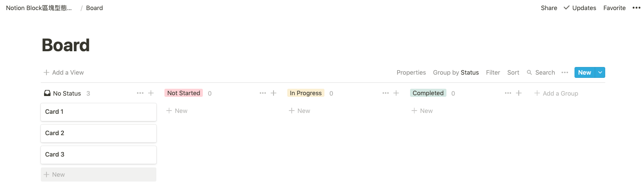Click the plus icon beside No Status
The height and width of the screenshot is (186, 644).
[151, 93]
